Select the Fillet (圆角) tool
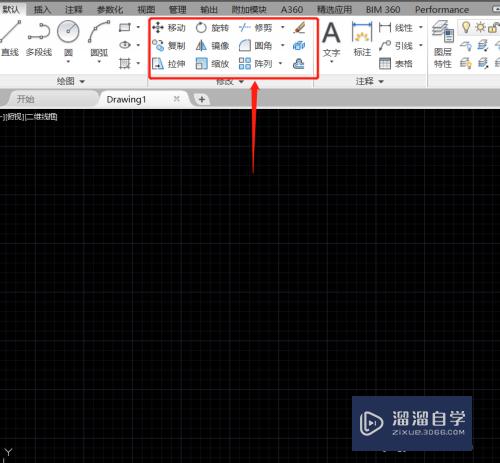Screen dimensions: 500x463 pos(256,46)
